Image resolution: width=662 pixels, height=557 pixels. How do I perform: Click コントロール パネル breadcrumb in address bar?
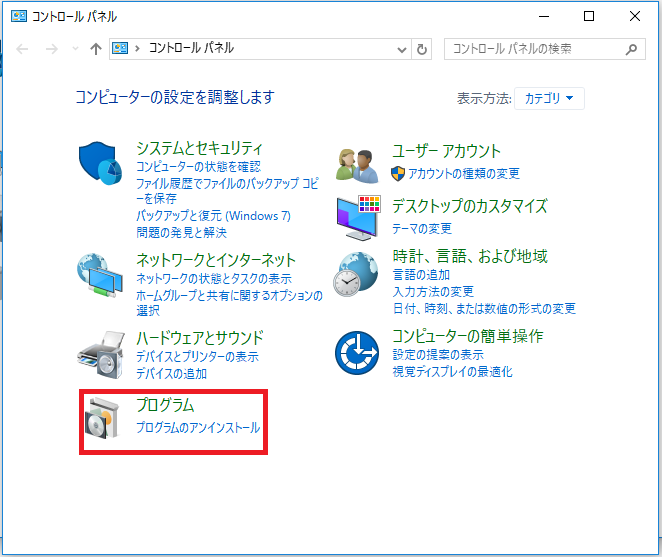pos(191,48)
